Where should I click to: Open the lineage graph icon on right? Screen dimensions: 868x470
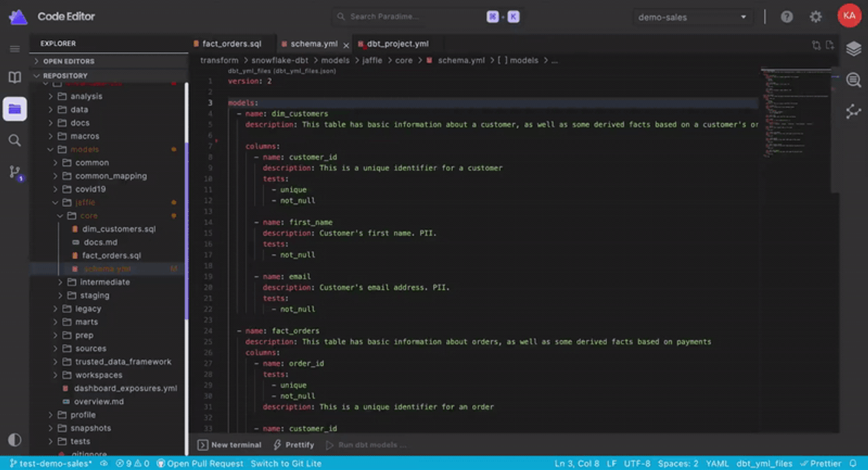853,111
